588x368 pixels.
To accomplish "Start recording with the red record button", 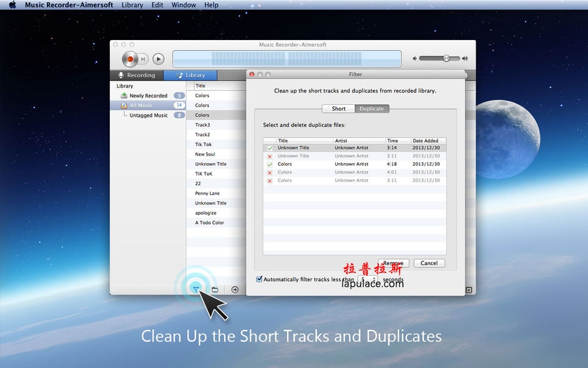I will (x=130, y=59).
